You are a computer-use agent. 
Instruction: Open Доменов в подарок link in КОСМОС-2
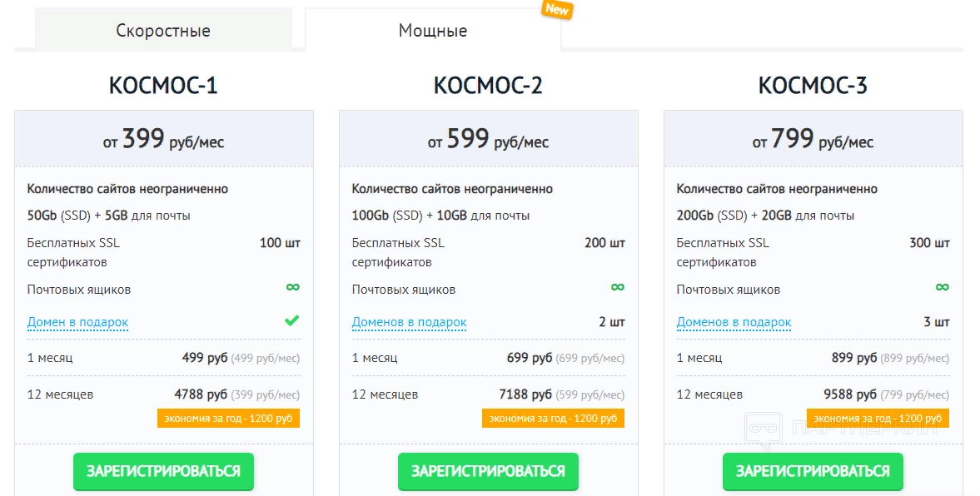[x=409, y=322]
